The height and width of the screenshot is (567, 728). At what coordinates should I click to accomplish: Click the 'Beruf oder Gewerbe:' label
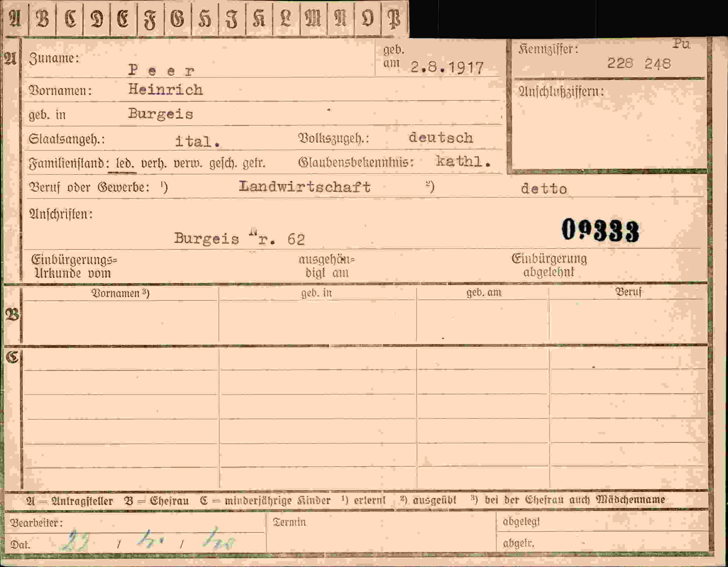pos(89,188)
